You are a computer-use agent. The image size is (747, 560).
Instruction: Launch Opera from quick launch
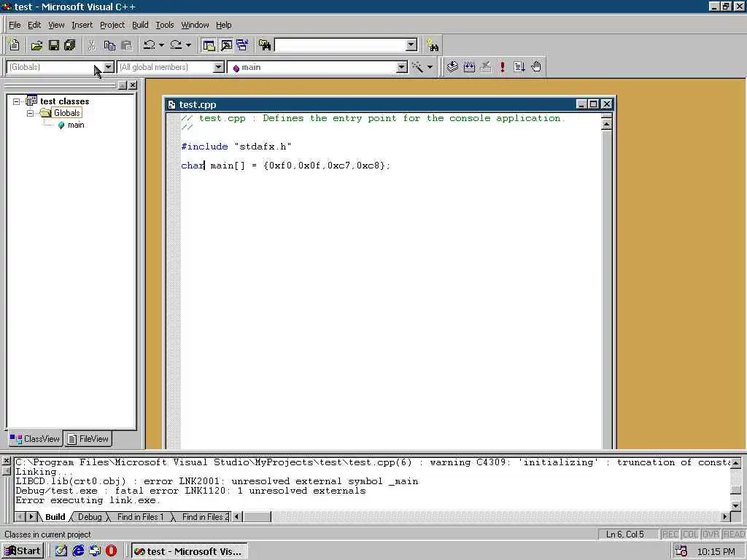[111, 551]
